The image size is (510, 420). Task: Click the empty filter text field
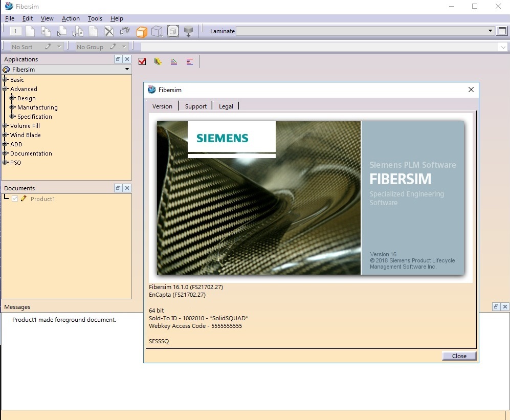coord(319,47)
